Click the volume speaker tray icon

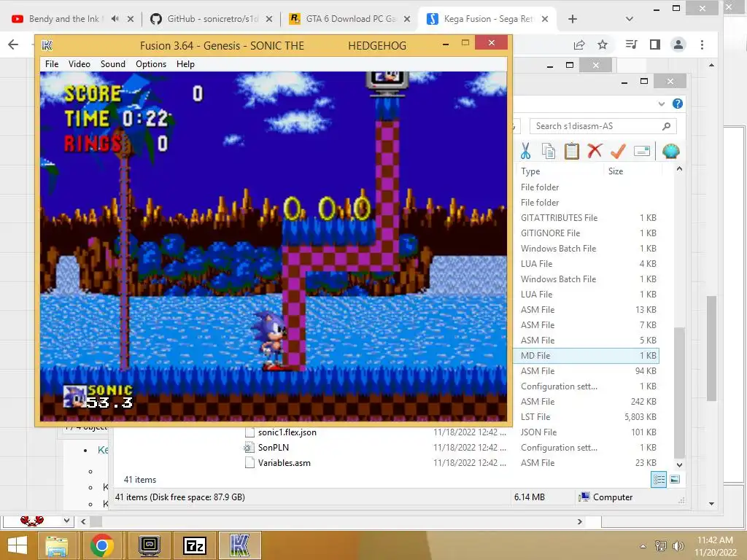coord(678,546)
